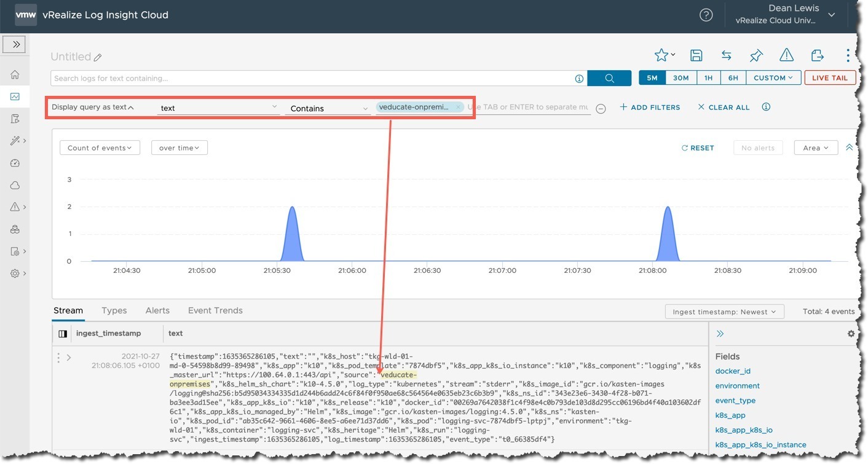Click ADD FILTERS
Image resolution: width=868 pixels, height=464 pixels.
tap(650, 107)
